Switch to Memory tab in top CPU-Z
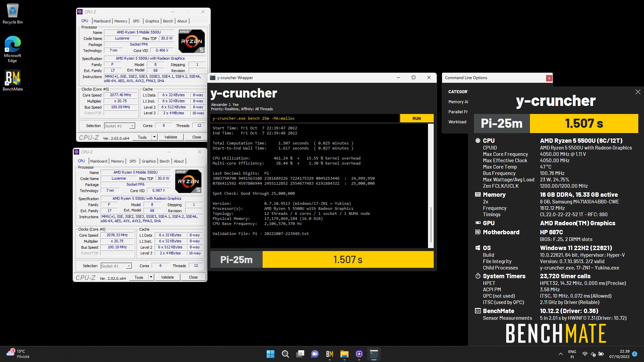Image resolution: width=644 pixels, height=362 pixels. tap(121, 21)
